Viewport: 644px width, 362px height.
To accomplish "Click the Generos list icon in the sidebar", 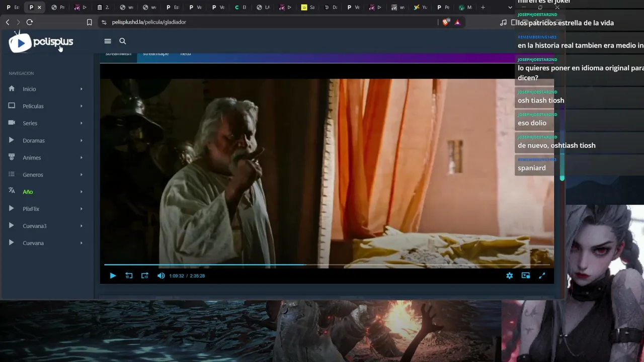I will 12,174.
